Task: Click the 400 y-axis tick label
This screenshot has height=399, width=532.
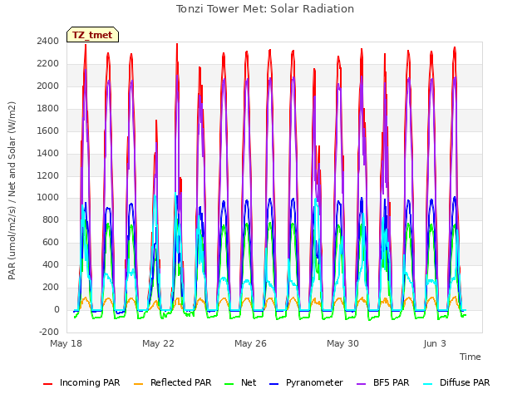Action: click(51, 265)
